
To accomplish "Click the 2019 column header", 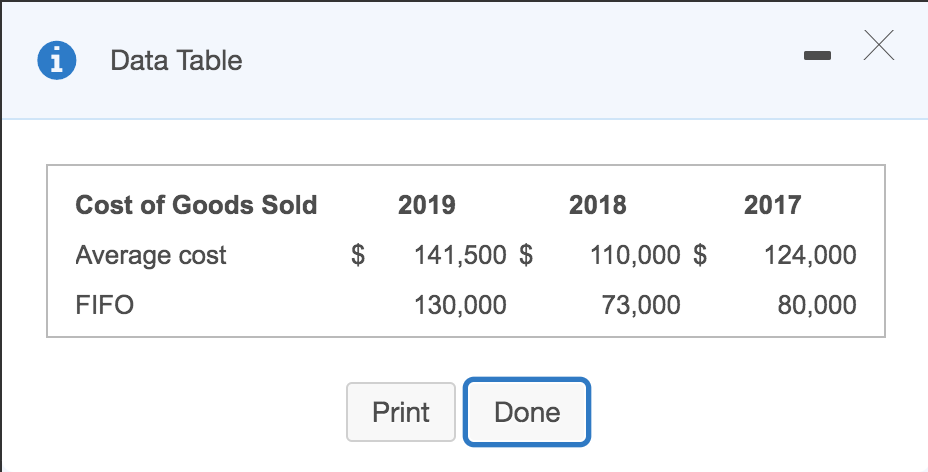I will pos(426,205).
